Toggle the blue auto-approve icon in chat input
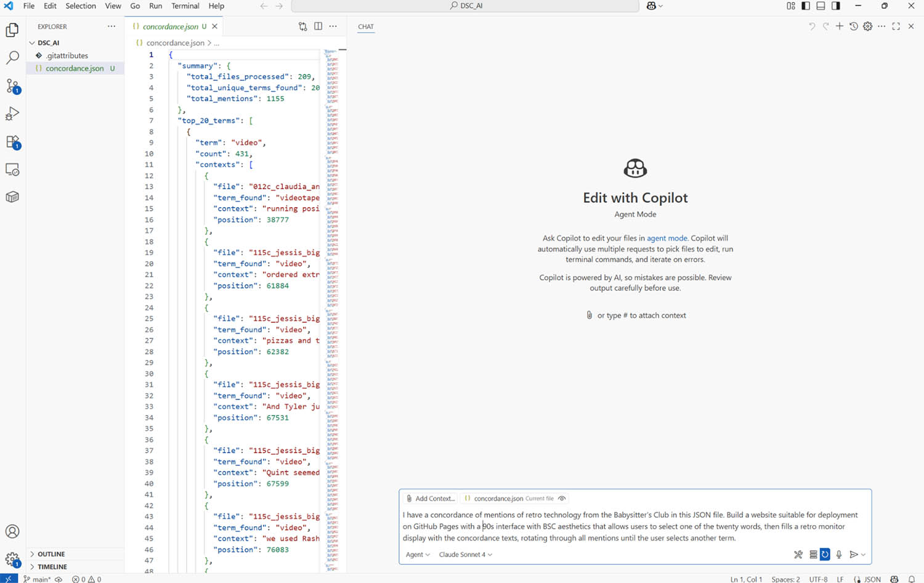Screen dimensions: 924x583 pyautogui.click(x=825, y=555)
